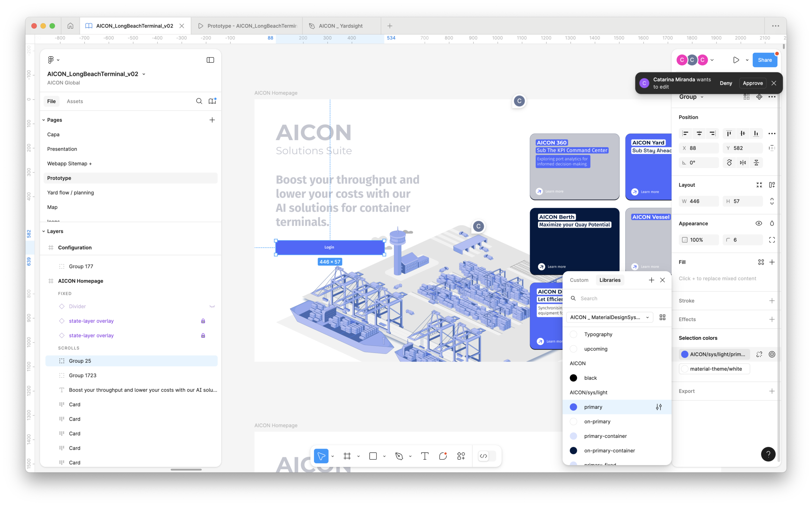Expand the file name dropdown chevron
This screenshot has height=506, width=812.
pyautogui.click(x=144, y=74)
